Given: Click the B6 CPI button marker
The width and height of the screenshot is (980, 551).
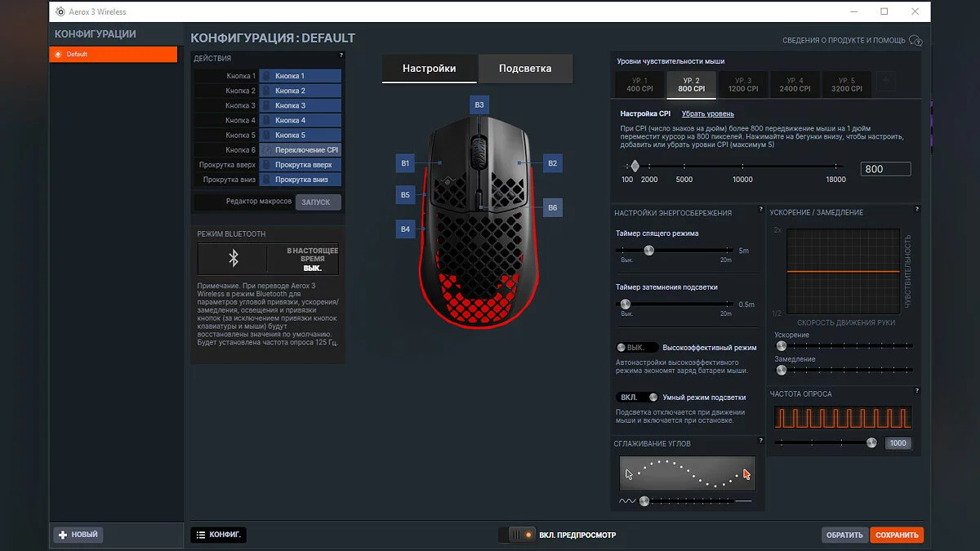Looking at the screenshot, I should [553, 208].
